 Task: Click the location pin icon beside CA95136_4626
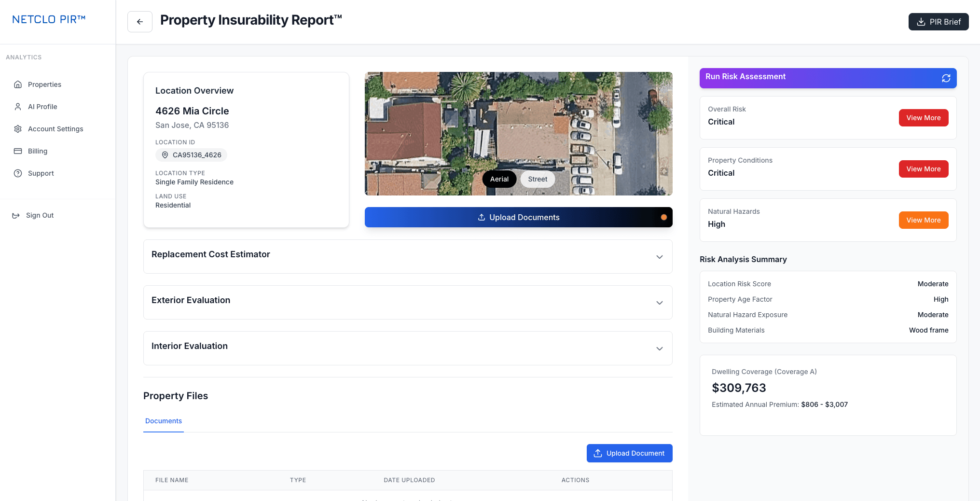[x=165, y=155]
